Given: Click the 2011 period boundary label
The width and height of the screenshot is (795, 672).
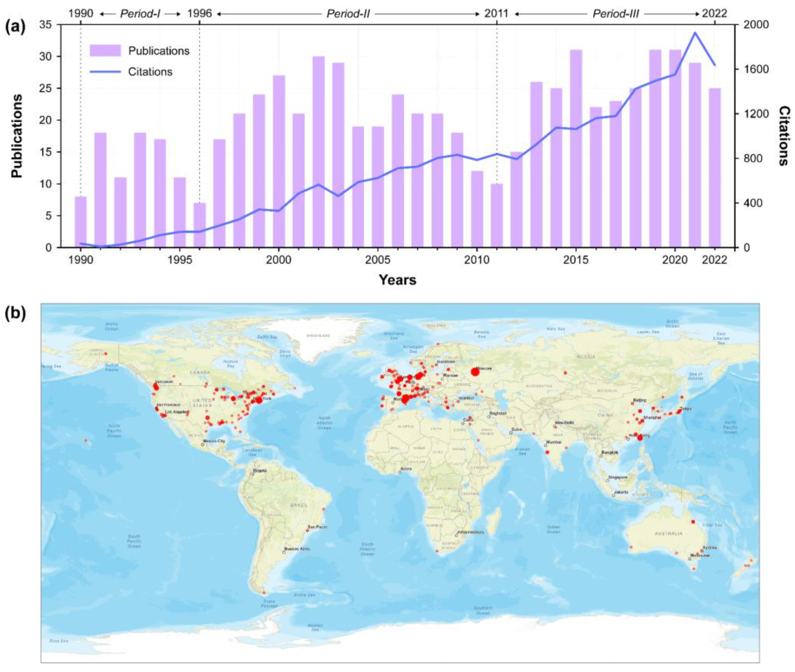Looking at the screenshot, I should point(496,14).
